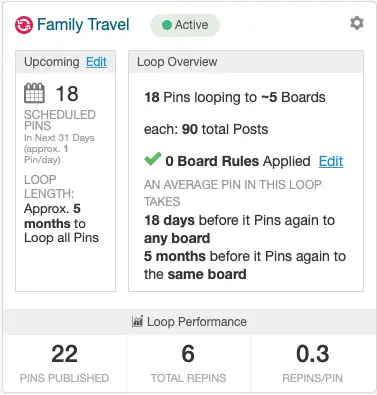The height and width of the screenshot is (395, 377).
Task: Select the Upcoming panel header
Action: pos(65,62)
